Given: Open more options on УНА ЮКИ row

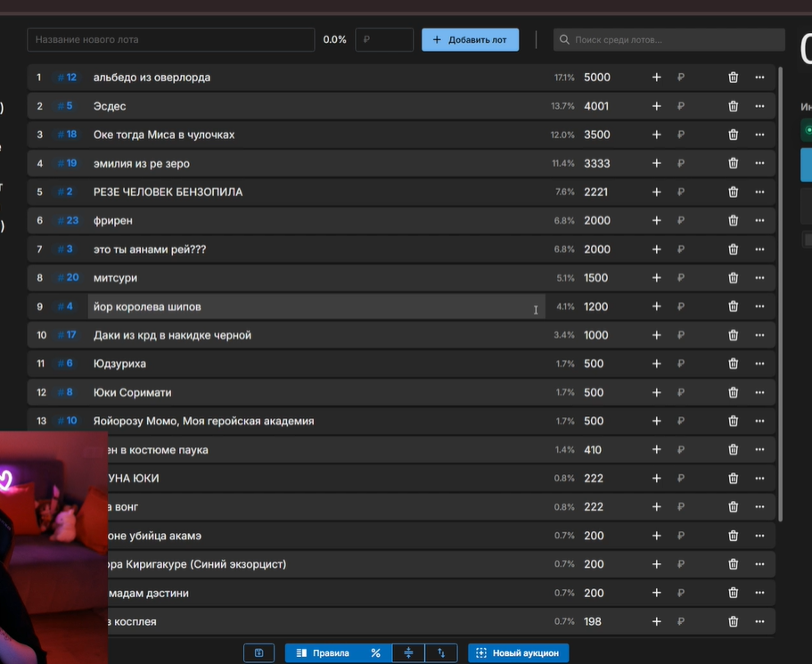Looking at the screenshot, I should [x=759, y=478].
